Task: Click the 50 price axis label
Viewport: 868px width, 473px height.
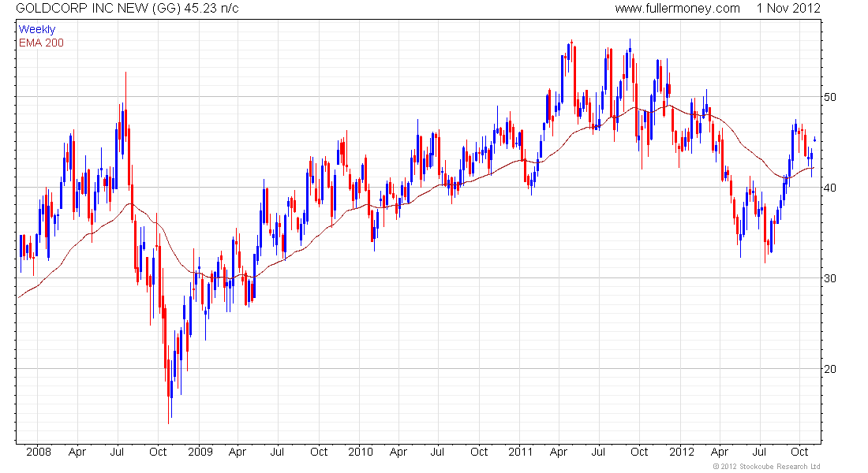Action: 830,97
